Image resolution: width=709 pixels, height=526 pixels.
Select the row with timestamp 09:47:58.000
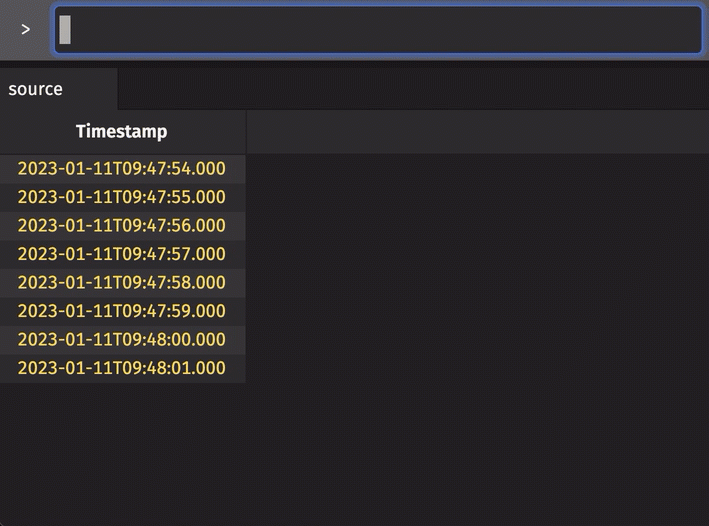click(121, 282)
